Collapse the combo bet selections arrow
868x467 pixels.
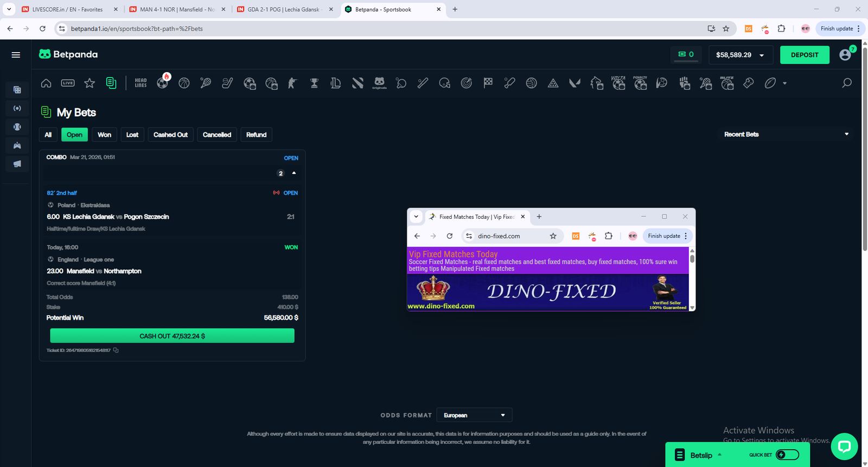point(294,173)
